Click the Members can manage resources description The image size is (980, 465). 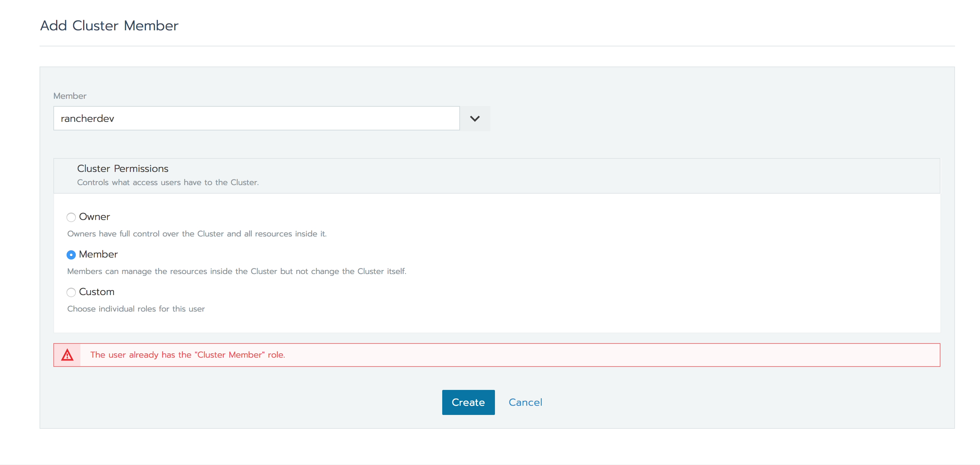(237, 271)
